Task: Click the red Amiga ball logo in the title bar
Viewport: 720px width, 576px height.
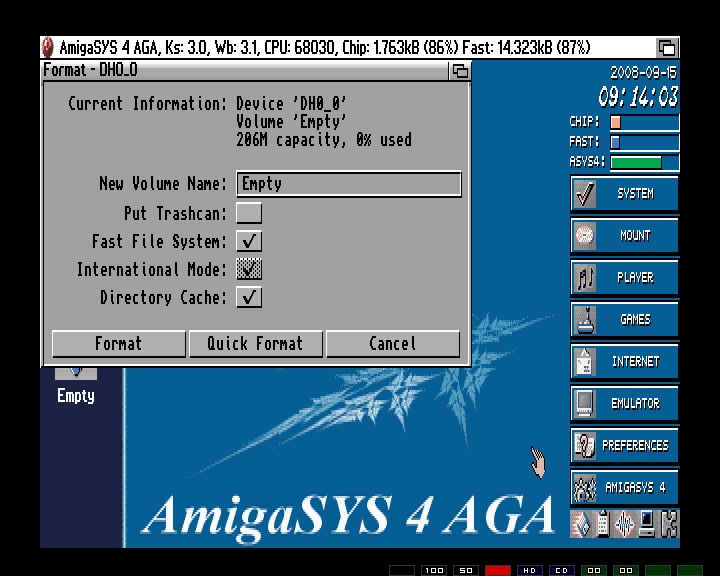Action: pos(47,47)
